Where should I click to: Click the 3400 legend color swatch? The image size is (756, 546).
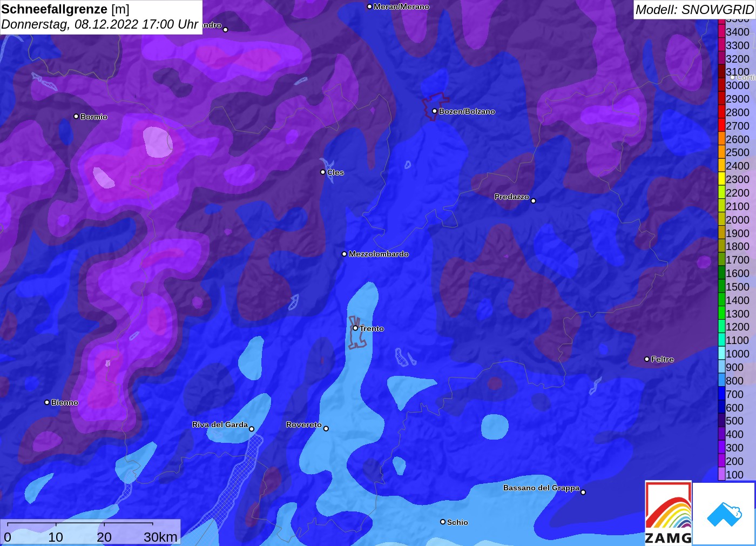(x=721, y=31)
